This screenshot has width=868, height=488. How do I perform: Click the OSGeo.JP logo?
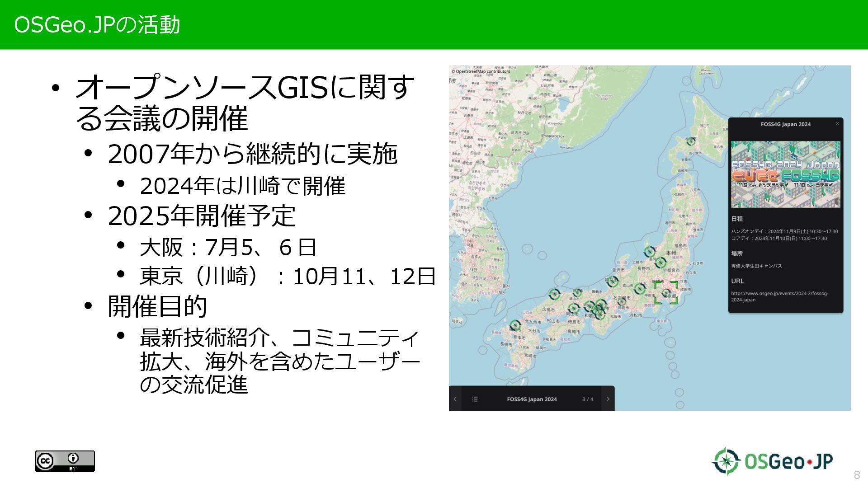point(772,461)
